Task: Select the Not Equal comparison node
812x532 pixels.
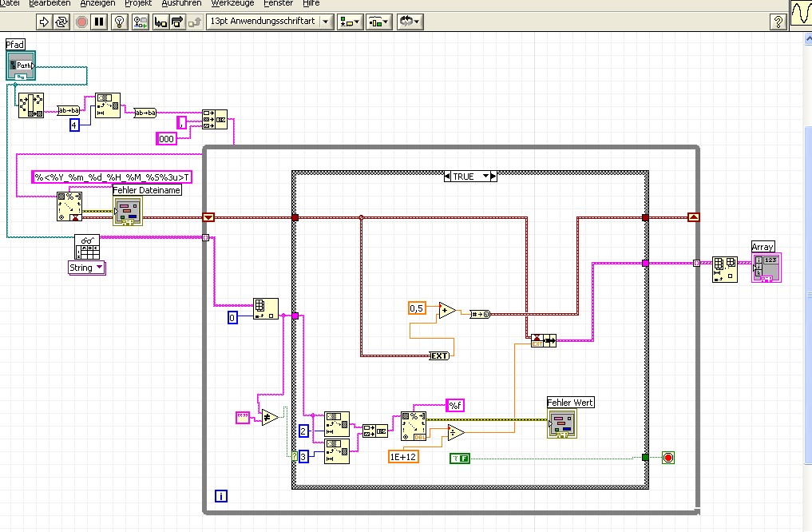Action: 269,417
